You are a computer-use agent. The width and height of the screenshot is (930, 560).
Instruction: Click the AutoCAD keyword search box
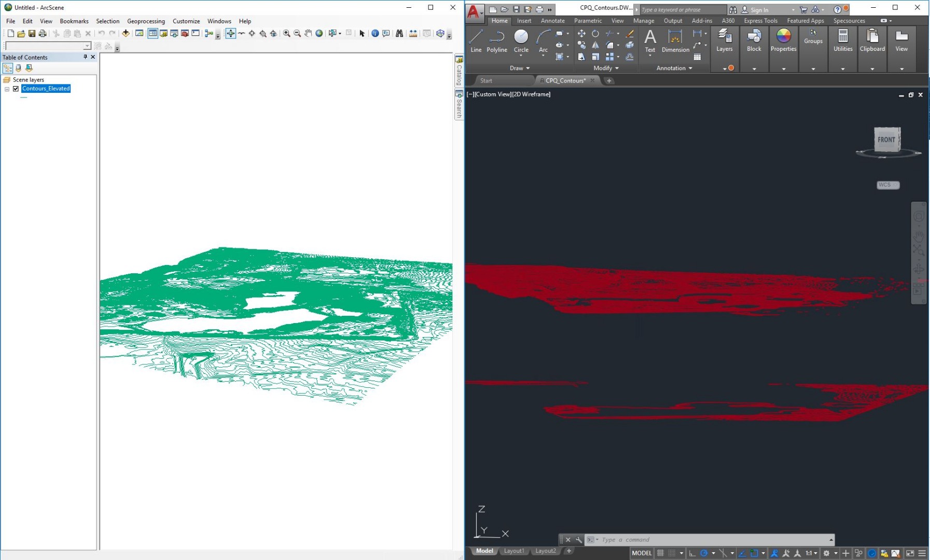(683, 10)
